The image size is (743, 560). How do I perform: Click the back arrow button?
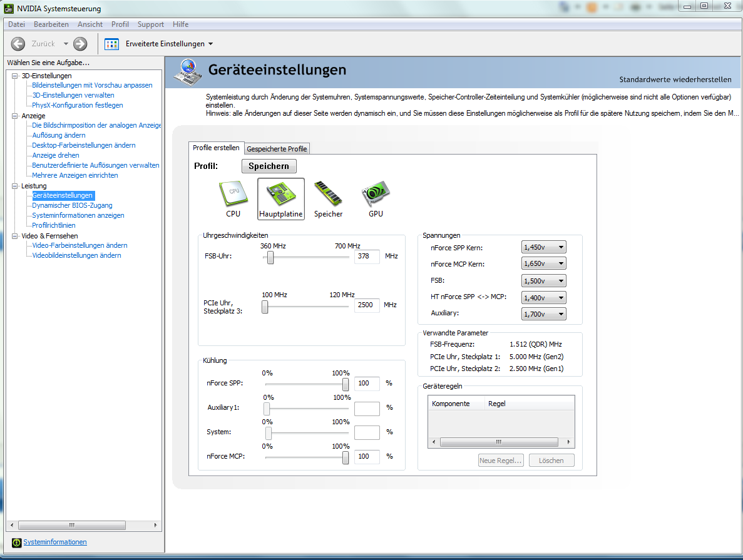(x=18, y=44)
